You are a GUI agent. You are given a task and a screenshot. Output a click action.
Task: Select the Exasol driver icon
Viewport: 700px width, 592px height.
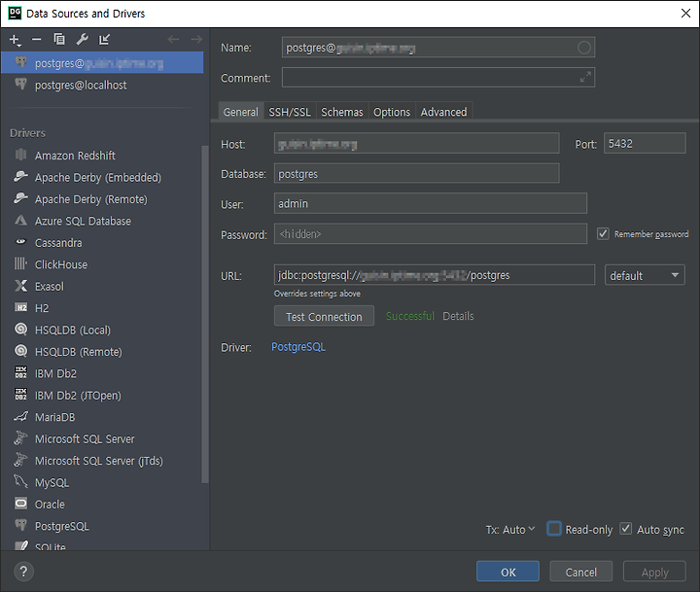[x=20, y=285]
